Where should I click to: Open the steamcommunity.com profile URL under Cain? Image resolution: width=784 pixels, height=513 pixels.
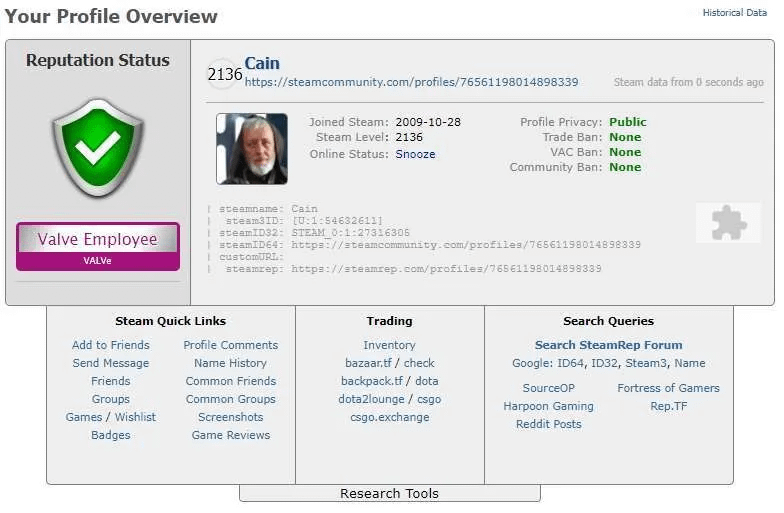click(411, 82)
